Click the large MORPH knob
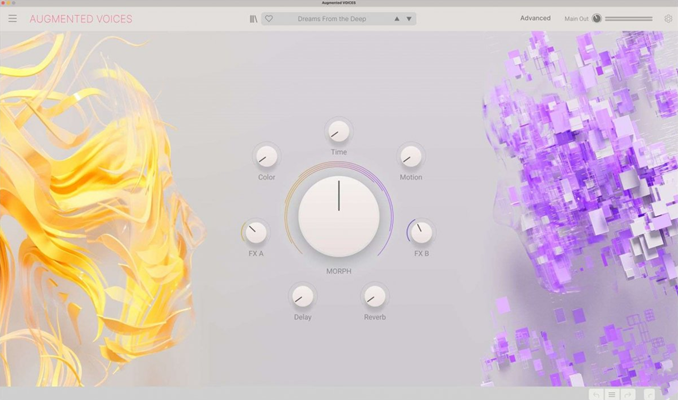The image size is (678, 400). pos(339,216)
